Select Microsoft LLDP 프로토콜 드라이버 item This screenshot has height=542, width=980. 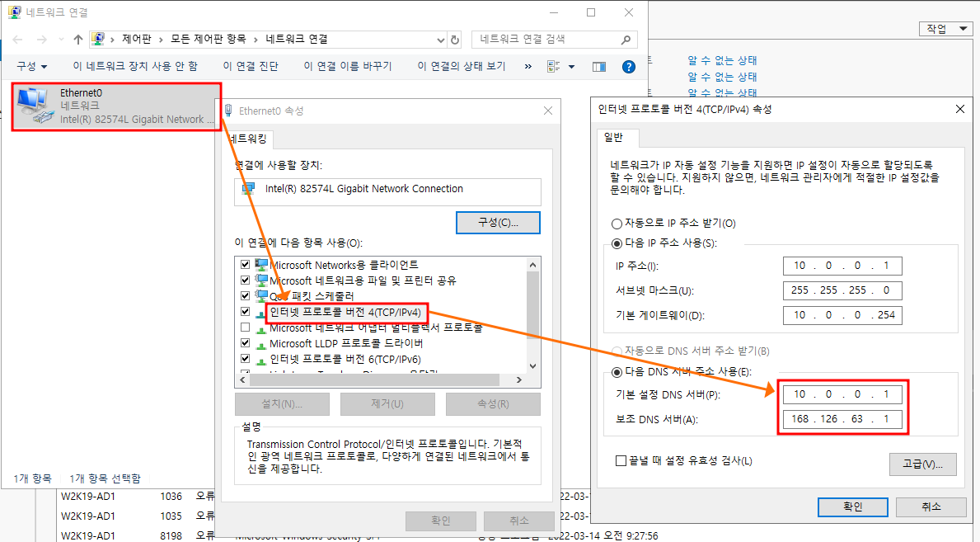345,343
